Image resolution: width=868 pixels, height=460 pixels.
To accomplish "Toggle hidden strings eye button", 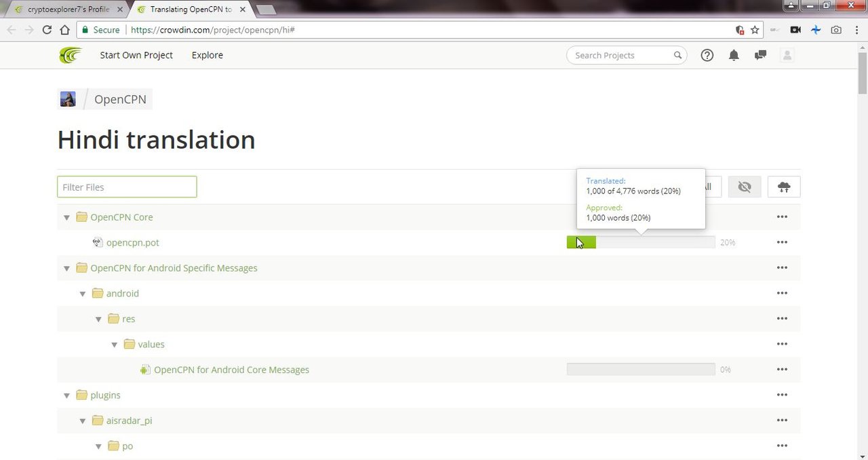I will [745, 187].
